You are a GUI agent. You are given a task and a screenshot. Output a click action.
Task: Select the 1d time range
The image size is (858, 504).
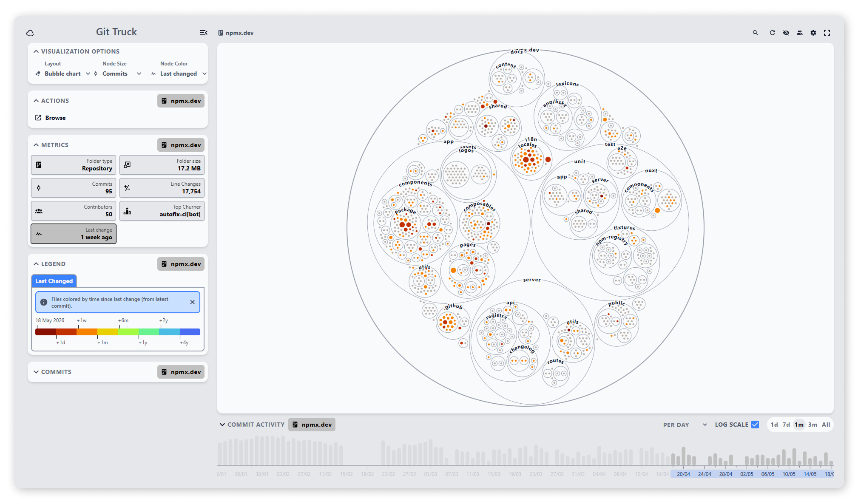coord(774,425)
